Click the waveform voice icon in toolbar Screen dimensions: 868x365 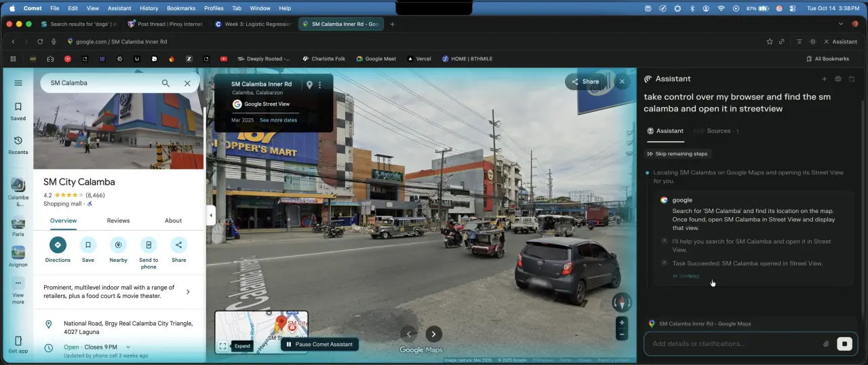click(812, 41)
